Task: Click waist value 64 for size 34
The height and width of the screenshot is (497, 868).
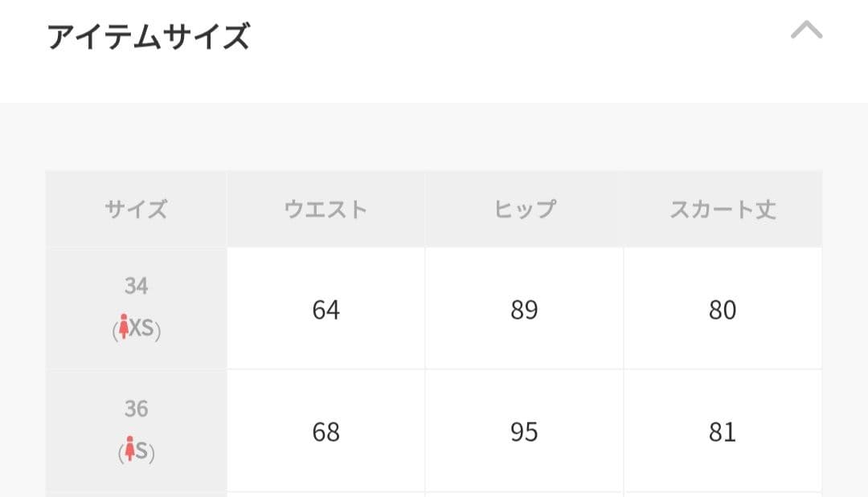Action: [x=325, y=310]
